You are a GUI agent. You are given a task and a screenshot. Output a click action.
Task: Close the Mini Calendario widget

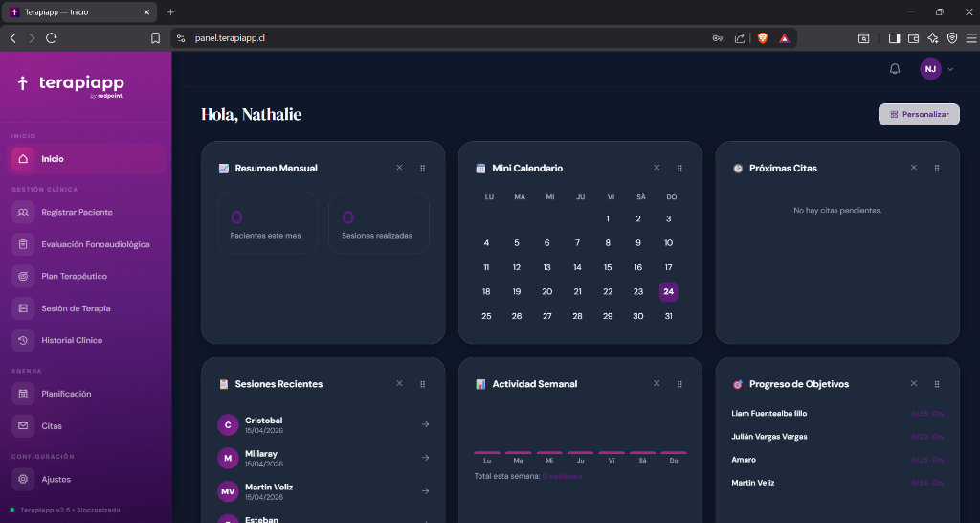click(657, 168)
